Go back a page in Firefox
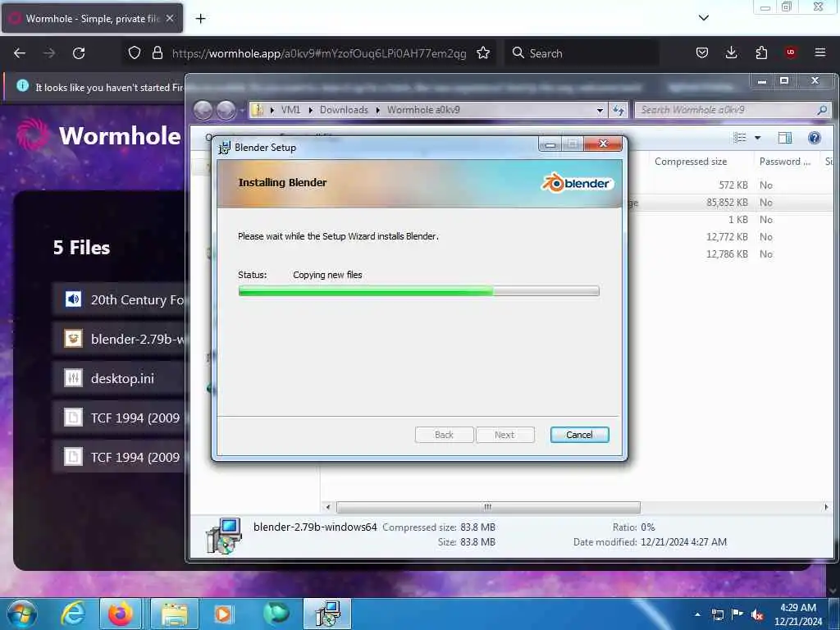This screenshot has width=840, height=630. click(x=20, y=53)
